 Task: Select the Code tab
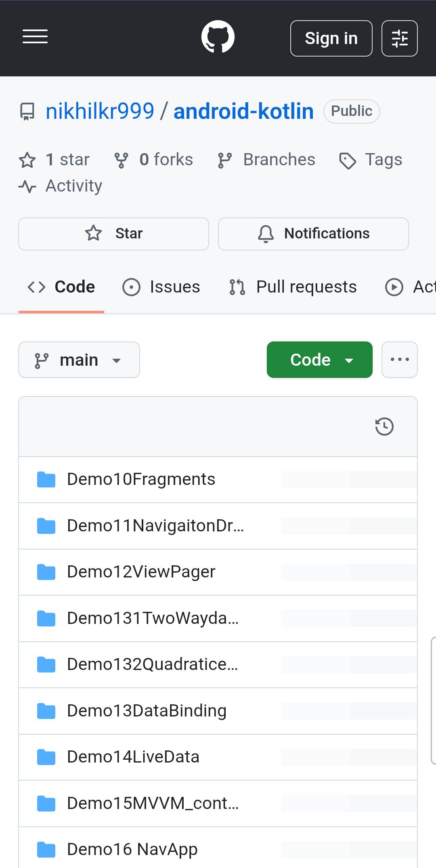(61, 287)
